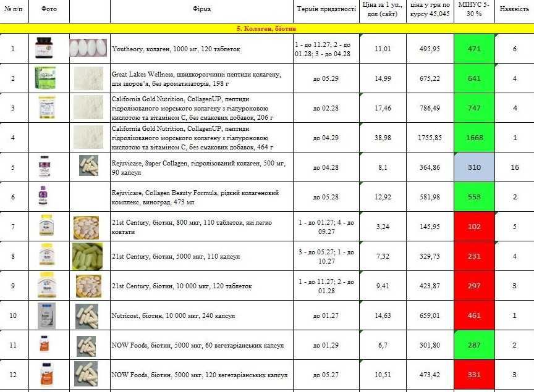The height and width of the screenshot is (392, 534).
Task: Select the Наявність column header
Action: click(514, 9)
